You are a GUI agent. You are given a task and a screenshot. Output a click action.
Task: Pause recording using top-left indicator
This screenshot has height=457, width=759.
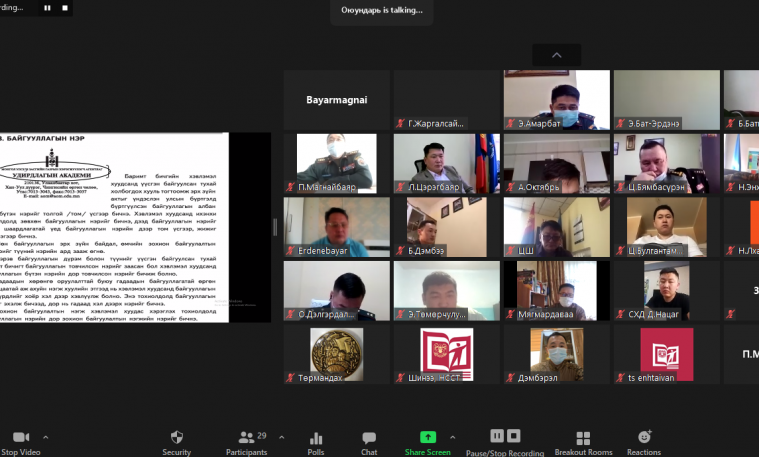46,7
